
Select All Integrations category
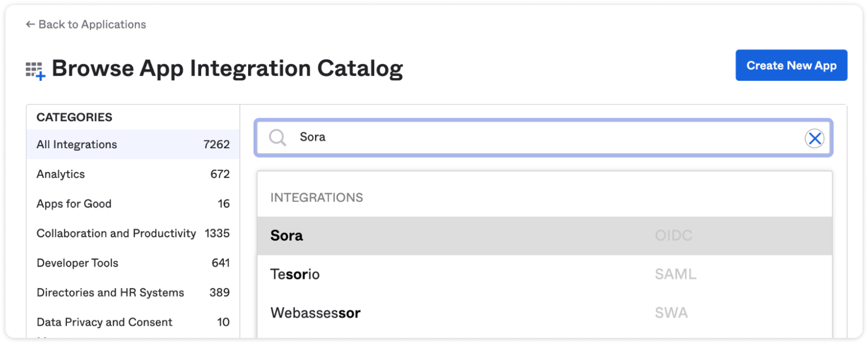[133, 144]
